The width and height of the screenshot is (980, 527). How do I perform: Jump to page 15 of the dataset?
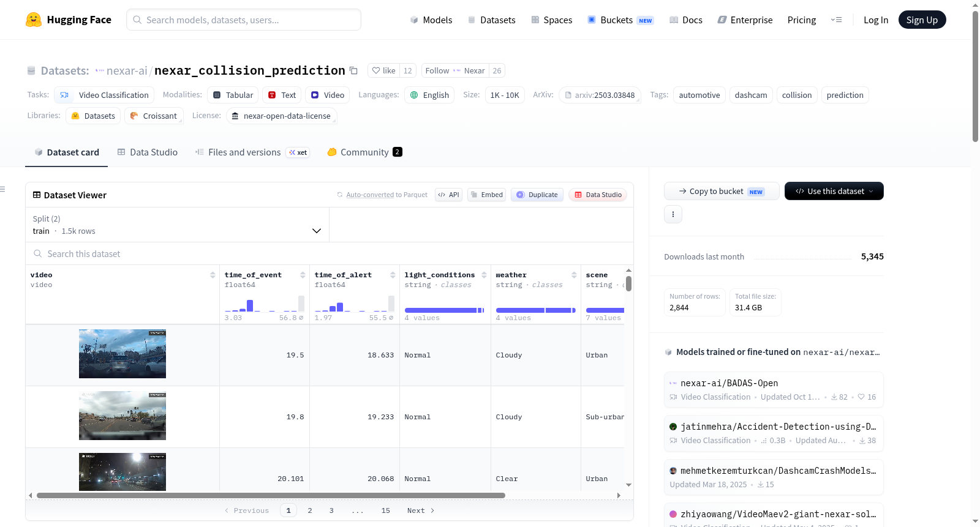(x=386, y=510)
